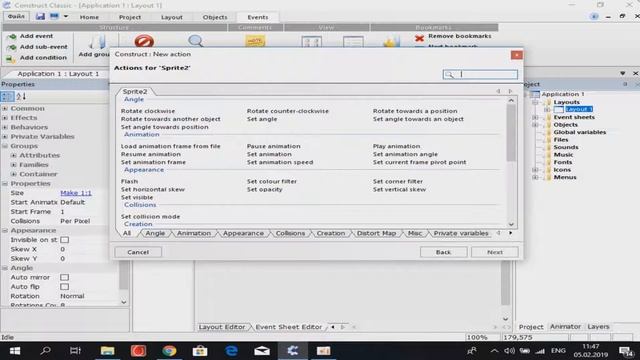The image size is (640, 360).
Task: Switch to the Private variables actions tab
Action: click(461, 233)
